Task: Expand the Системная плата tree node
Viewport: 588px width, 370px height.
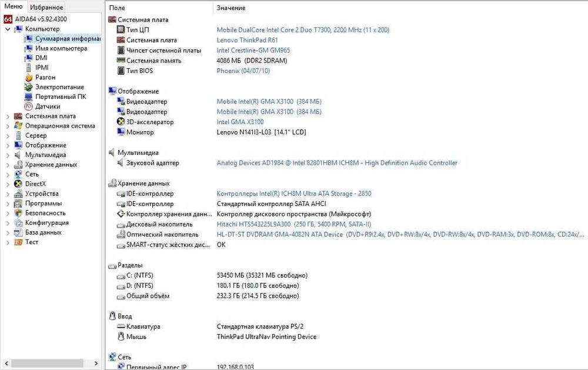Action: tap(8, 116)
